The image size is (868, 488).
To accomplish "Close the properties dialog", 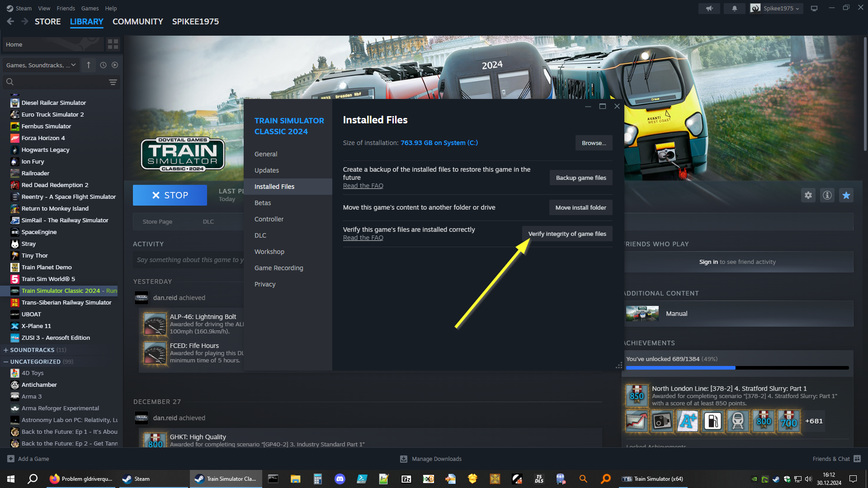I will click(x=617, y=106).
